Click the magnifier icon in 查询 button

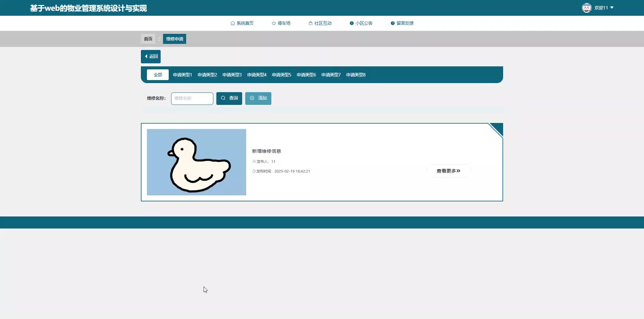[x=223, y=98]
